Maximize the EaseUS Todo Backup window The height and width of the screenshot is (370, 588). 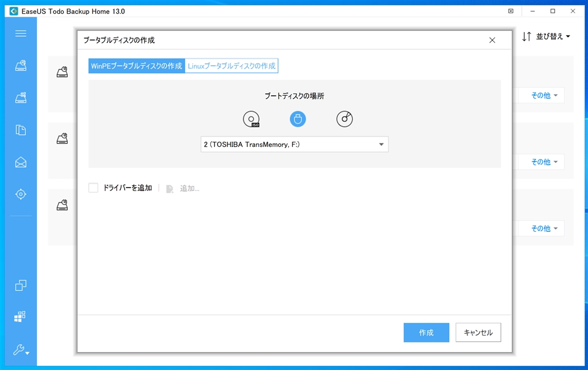(553, 11)
